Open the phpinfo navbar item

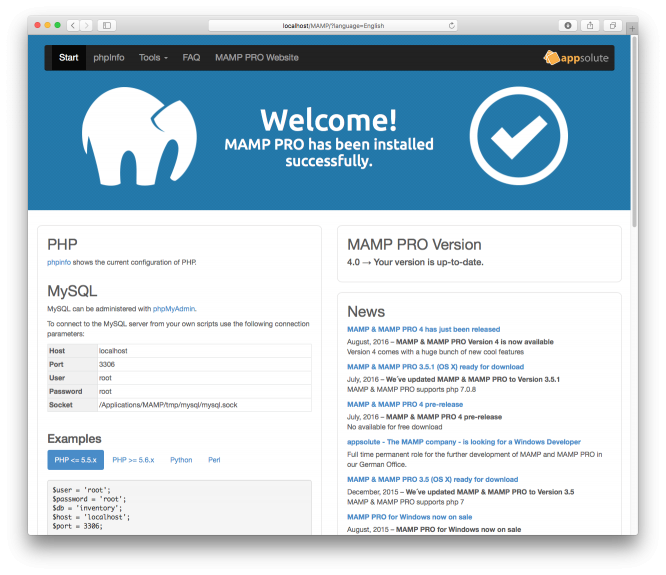click(108, 58)
